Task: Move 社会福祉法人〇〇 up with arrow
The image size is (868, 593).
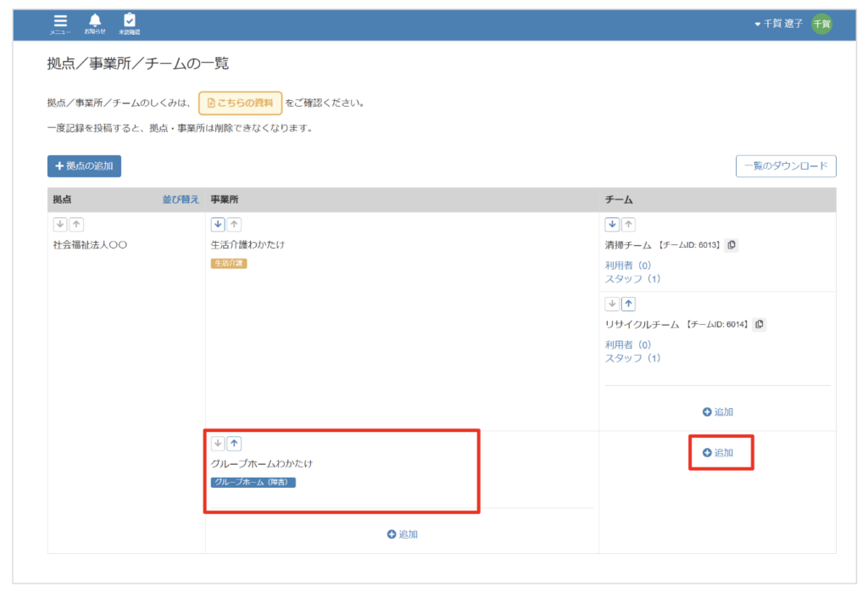Action: tap(76, 225)
